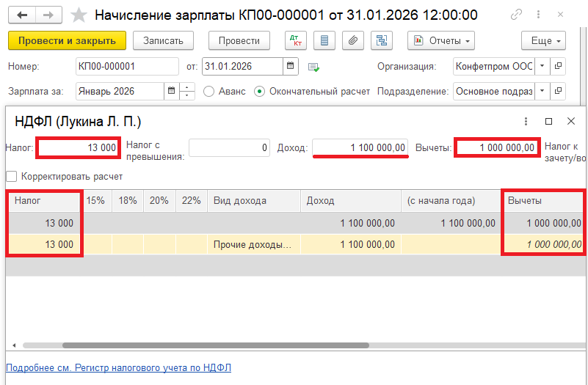Image resolution: width=588 pixels, height=385 pixels.
Task: Click the 20% column header
Action: click(x=159, y=201)
